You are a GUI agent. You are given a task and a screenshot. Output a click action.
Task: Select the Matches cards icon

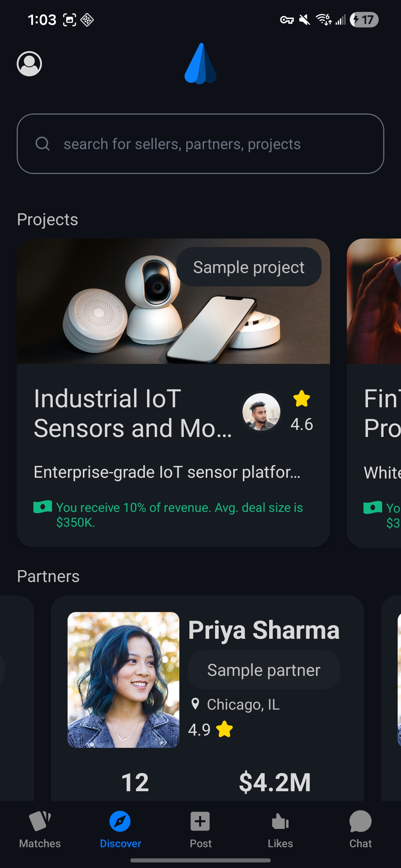click(x=40, y=822)
